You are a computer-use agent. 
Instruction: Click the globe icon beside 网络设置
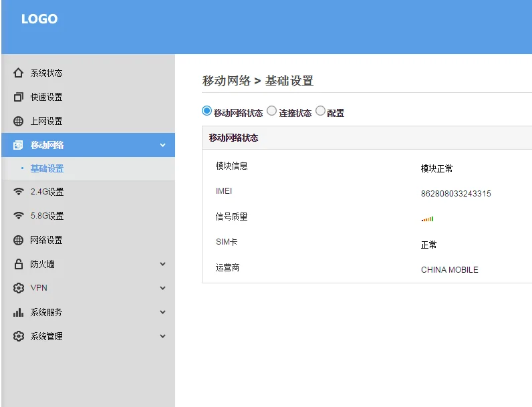click(x=18, y=240)
